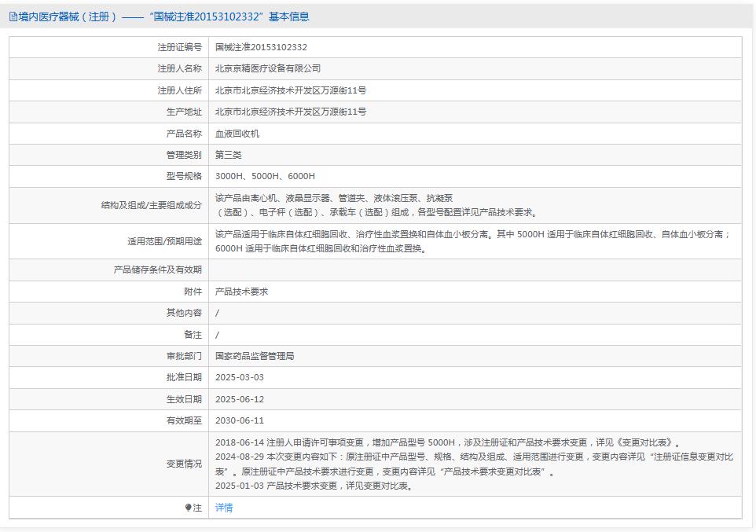Select the line starting 该产品由离心机

click(334, 198)
